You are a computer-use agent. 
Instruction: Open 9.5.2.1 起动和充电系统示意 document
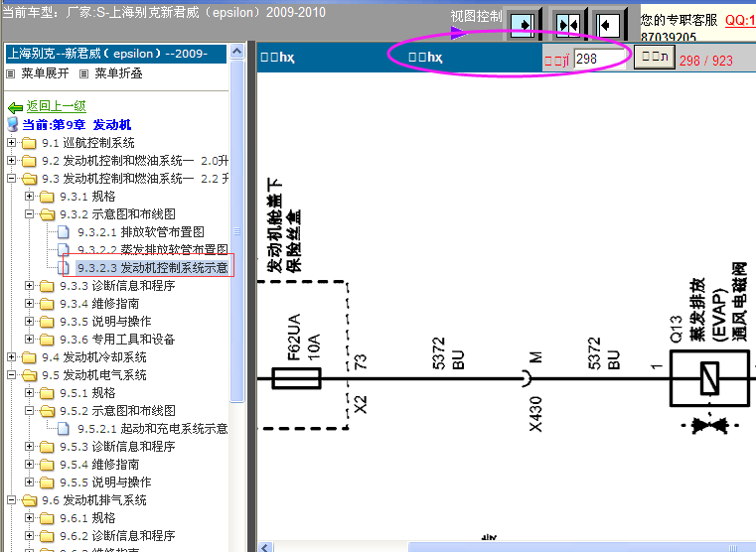click(152, 429)
